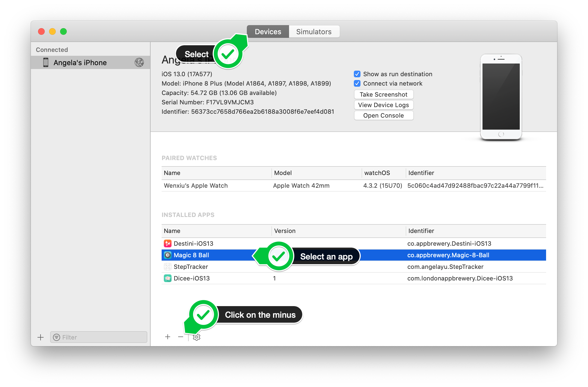Toggle Show as run destination checkbox
588x387 pixels.
click(x=357, y=74)
